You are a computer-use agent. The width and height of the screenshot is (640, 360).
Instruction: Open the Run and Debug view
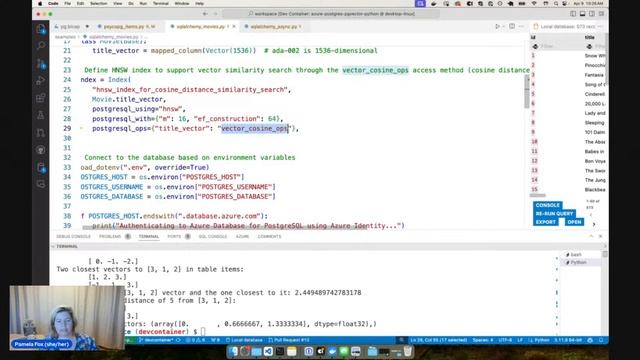tap(40, 80)
